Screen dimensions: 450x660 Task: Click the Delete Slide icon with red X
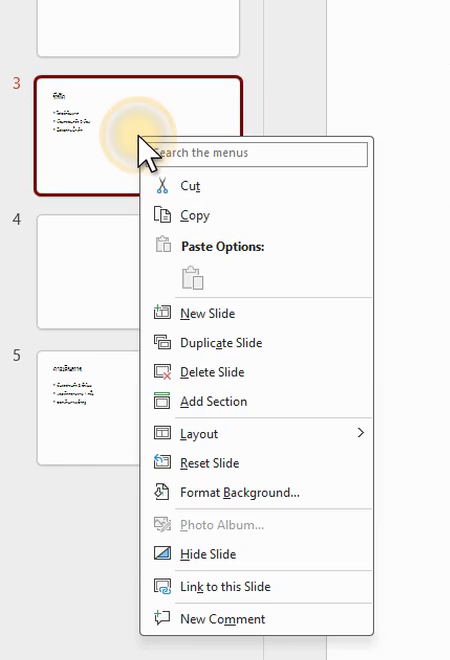162,372
